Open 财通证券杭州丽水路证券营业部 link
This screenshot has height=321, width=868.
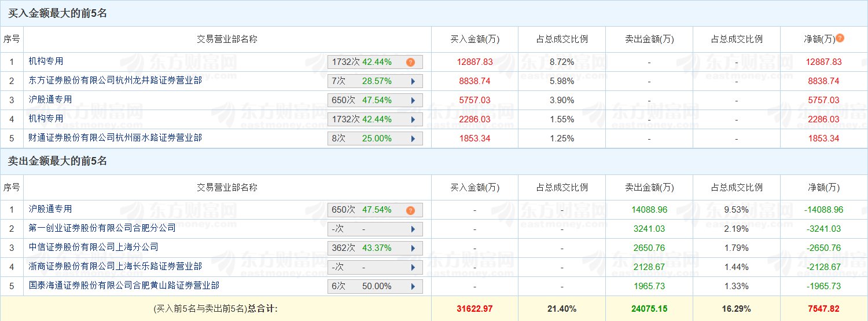coord(115,138)
